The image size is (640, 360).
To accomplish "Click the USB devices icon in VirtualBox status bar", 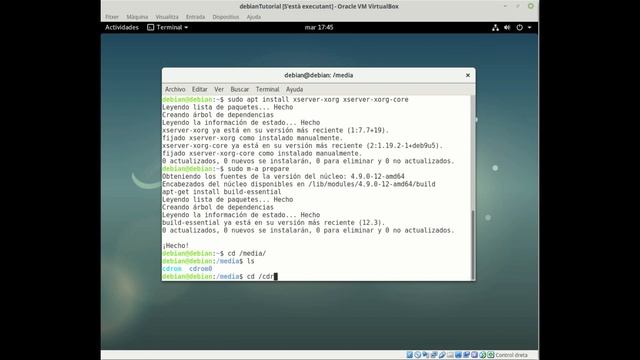I will [442, 355].
